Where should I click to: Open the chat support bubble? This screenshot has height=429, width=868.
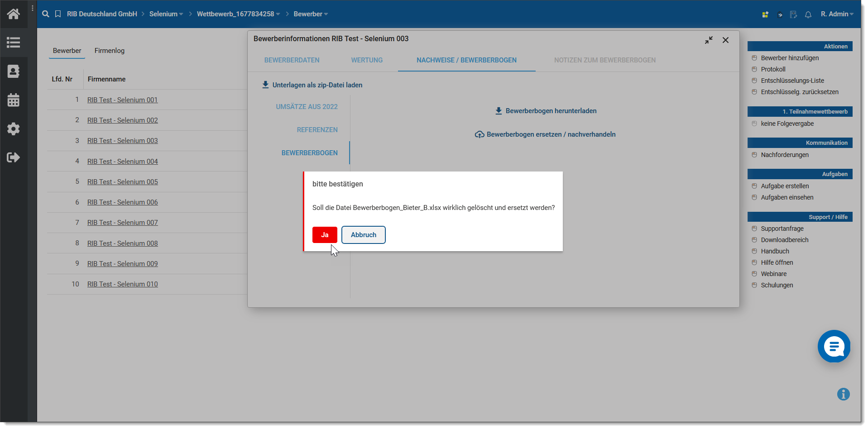(x=834, y=346)
